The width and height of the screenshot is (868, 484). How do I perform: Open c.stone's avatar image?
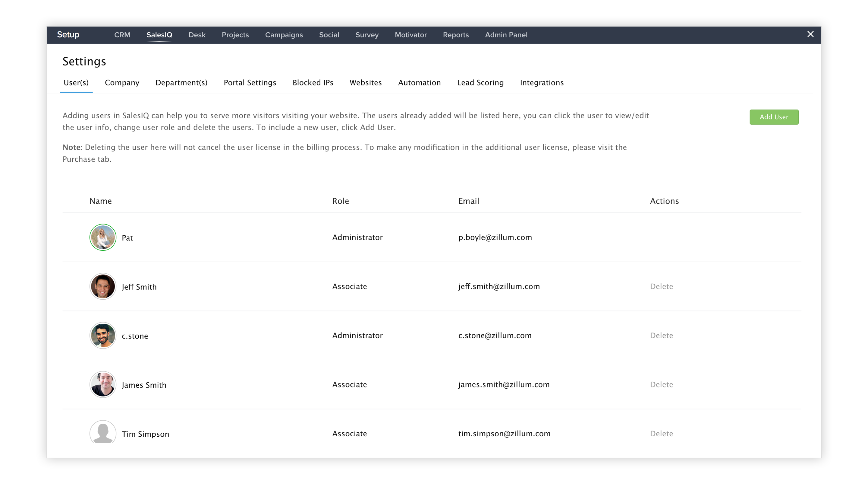point(103,336)
